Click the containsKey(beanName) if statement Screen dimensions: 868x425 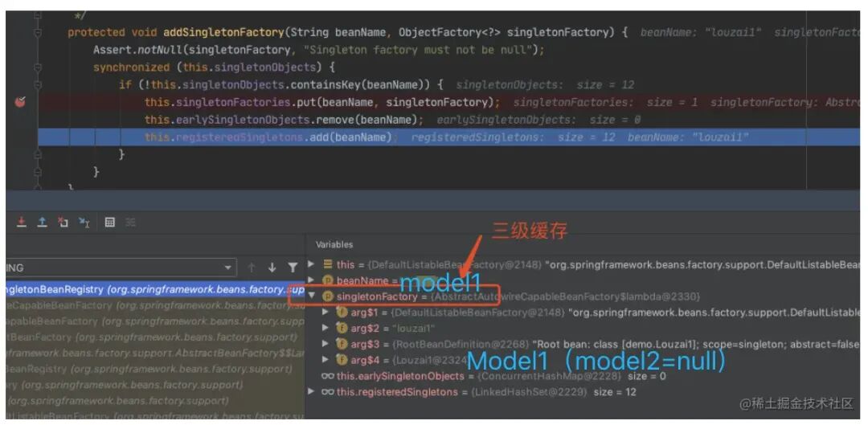click(281, 84)
